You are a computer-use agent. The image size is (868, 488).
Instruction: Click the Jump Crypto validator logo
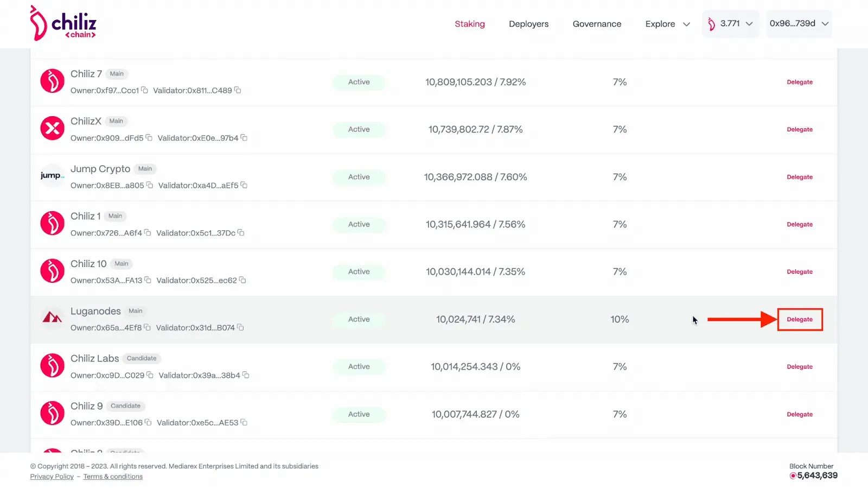(x=53, y=176)
